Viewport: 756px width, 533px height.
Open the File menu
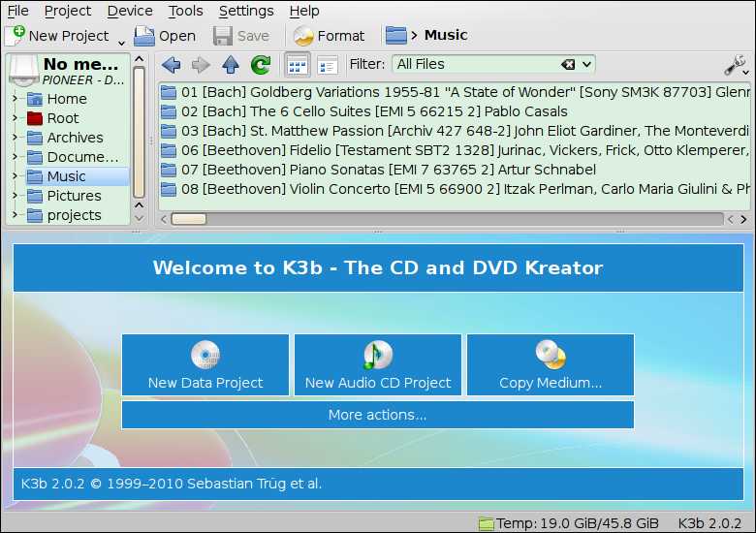pyautogui.click(x=17, y=11)
